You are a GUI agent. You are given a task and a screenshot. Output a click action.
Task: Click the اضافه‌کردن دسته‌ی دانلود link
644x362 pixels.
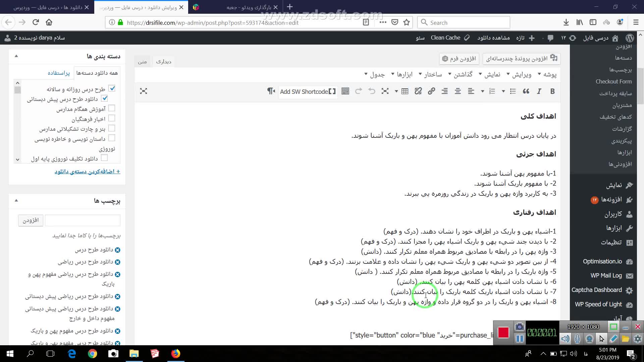87,171
